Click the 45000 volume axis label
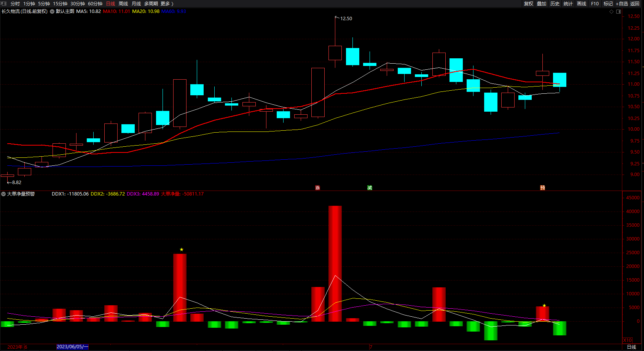The image size is (644, 351). tap(633, 198)
